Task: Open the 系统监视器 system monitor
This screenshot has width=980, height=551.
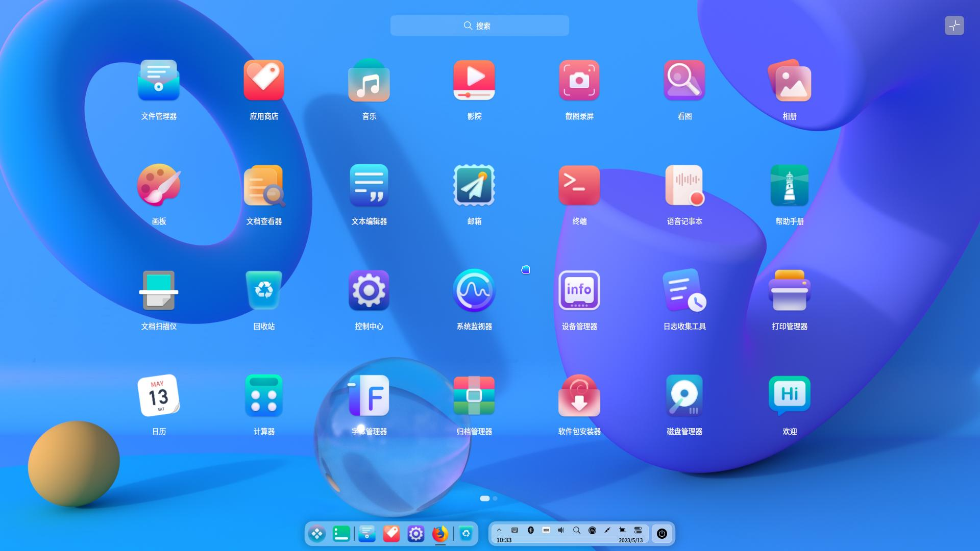Action: [474, 290]
